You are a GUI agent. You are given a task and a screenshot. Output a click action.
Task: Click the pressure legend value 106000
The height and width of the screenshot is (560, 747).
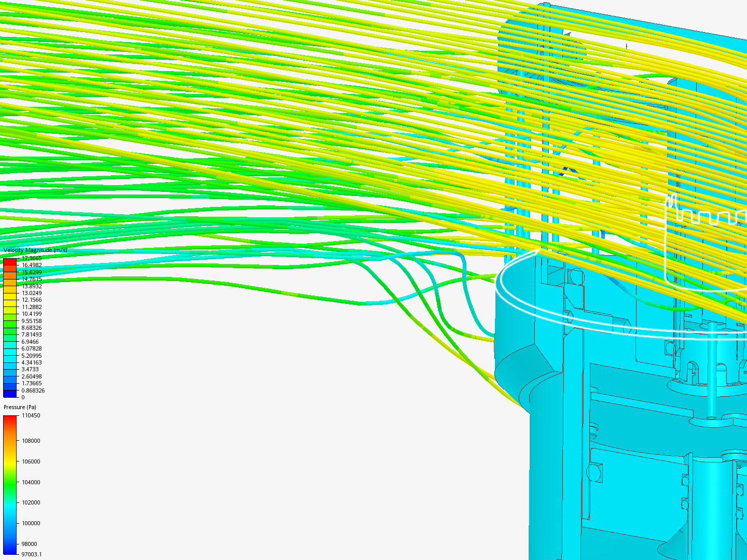[31, 461]
